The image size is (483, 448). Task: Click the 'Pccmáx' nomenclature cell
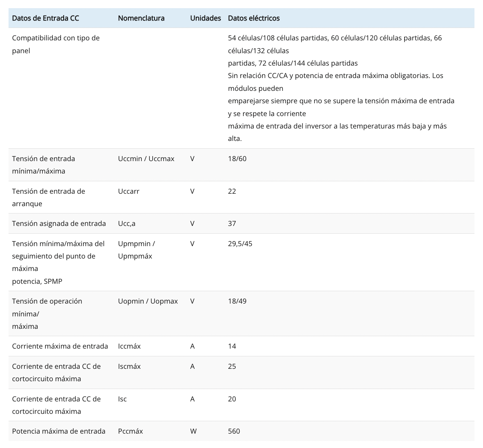(130, 431)
